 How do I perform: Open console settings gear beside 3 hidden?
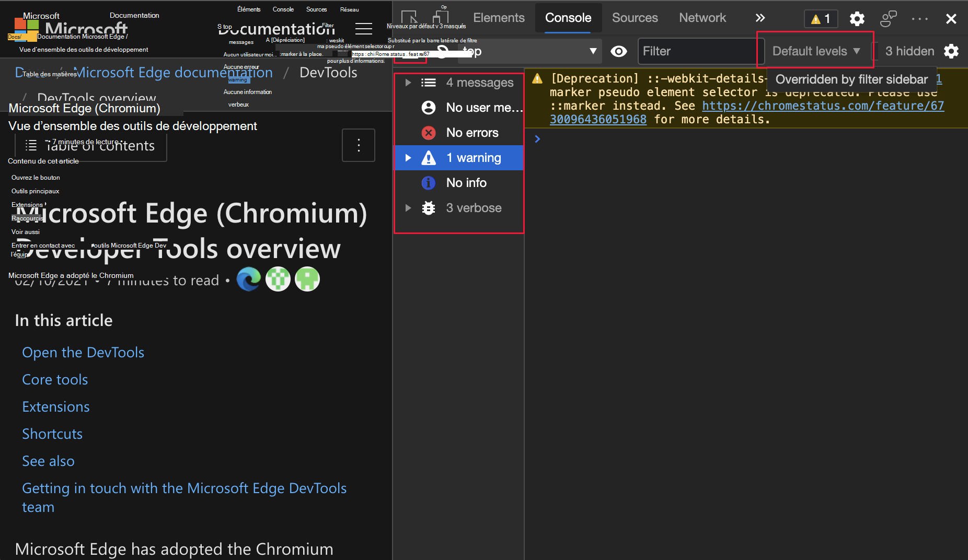pos(951,51)
